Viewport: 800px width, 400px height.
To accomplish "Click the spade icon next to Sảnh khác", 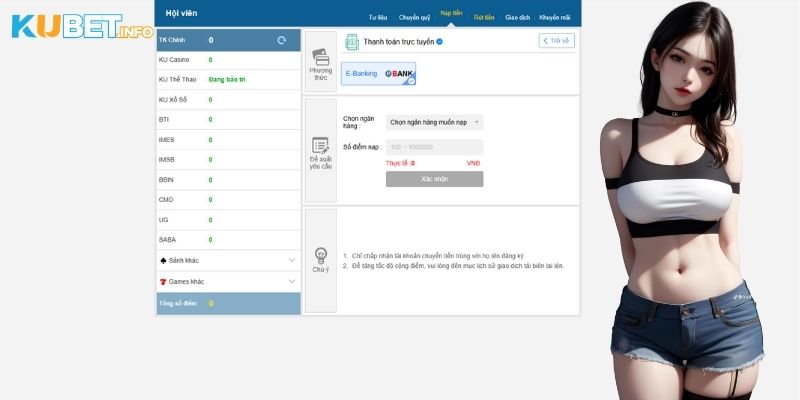I will (x=163, y=260).
